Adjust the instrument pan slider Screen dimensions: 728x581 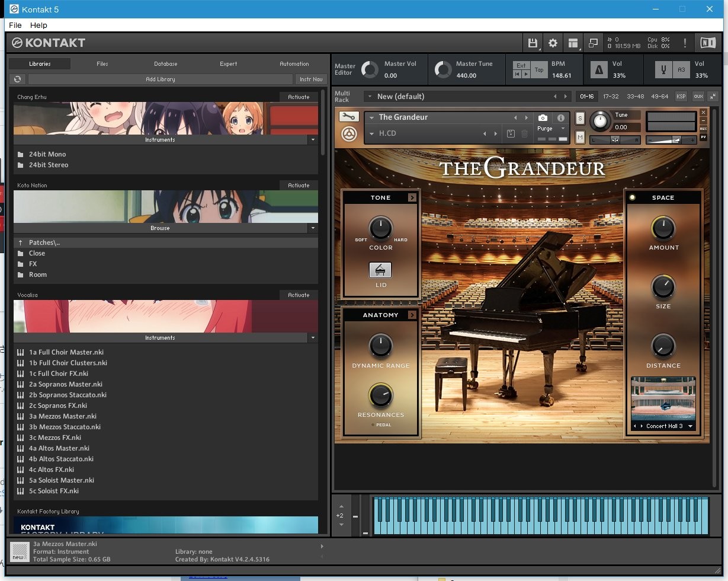(x=615, y=140)
